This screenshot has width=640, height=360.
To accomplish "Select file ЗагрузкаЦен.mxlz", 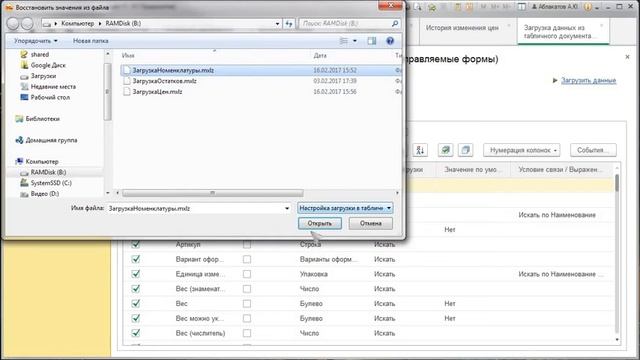I will coord(157,92).
